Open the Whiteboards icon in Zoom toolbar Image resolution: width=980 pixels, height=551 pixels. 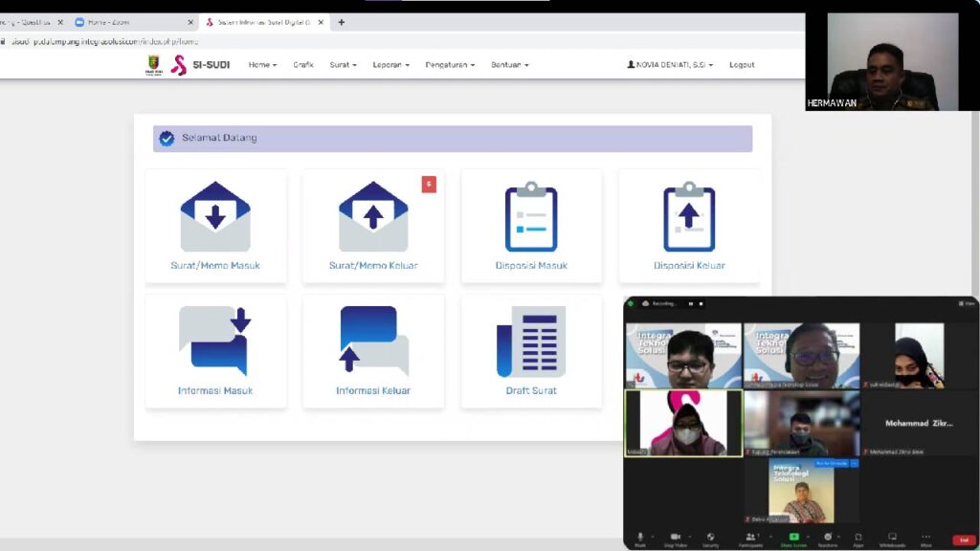pyautogui.click(x=892, y=536)
